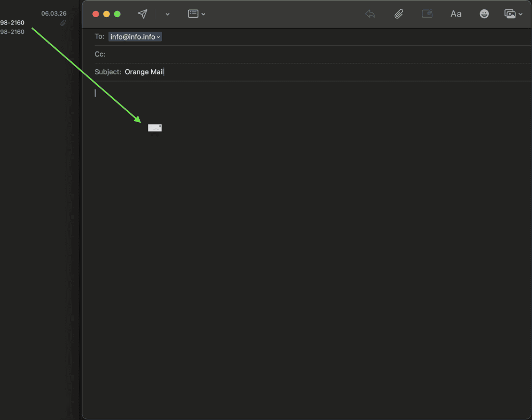532x420 pixels.
Task: Open the emoji picker
Action: (x=484, y=14)
